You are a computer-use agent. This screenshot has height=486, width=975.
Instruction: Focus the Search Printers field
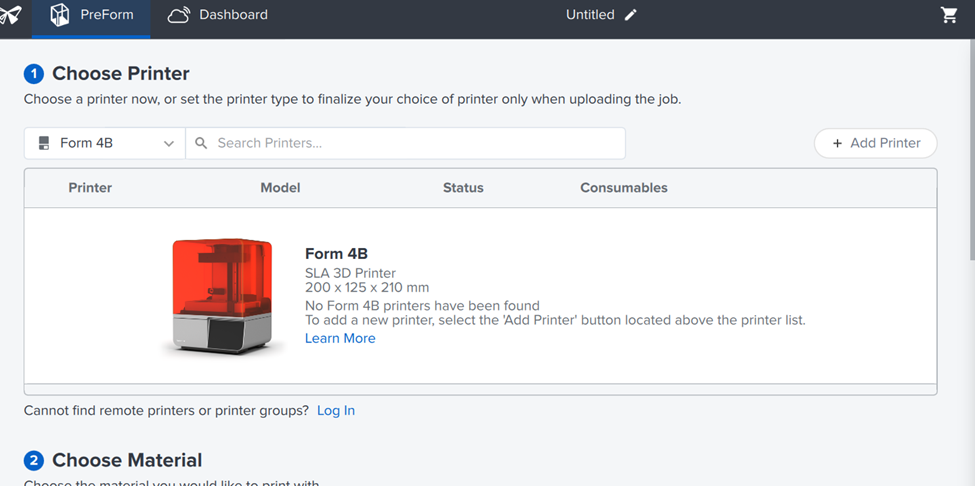[405, 143]
